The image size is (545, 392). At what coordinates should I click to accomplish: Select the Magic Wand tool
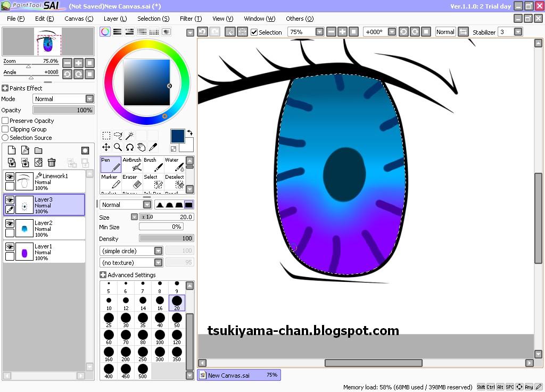(130, 136)
